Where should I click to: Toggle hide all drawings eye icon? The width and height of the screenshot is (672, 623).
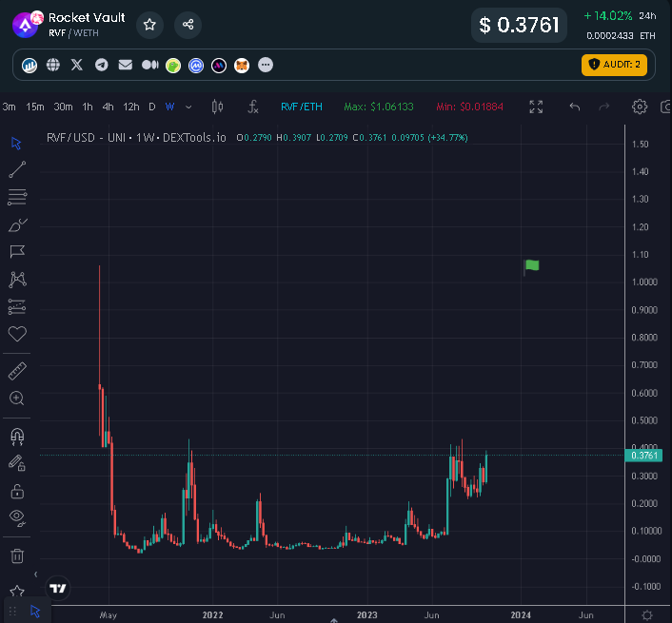pyautogui.click(x=17, y=517)
